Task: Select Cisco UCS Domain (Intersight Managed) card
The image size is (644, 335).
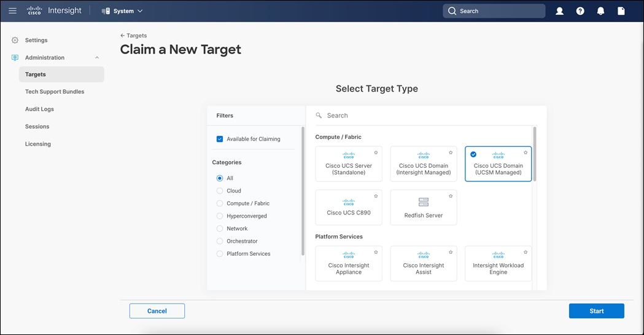Action: click(x=424, y=164)
